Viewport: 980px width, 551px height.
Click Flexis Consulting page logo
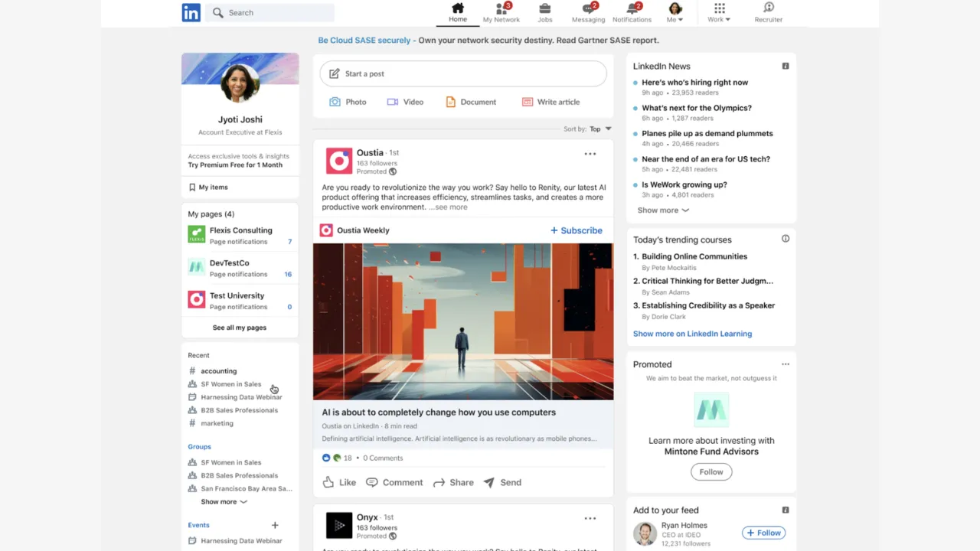click(x=197, y=234)
